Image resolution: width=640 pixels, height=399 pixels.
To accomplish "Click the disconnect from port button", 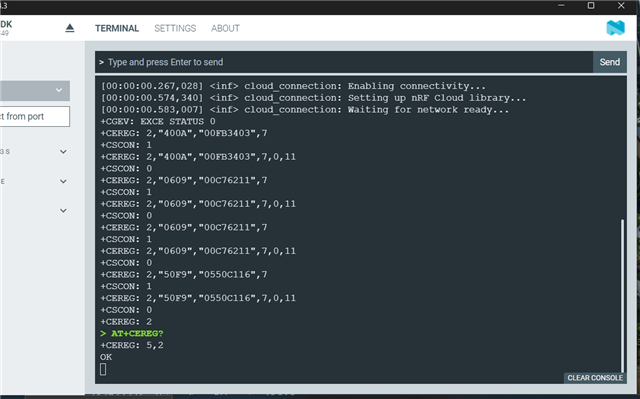I will tap(35, 117).
